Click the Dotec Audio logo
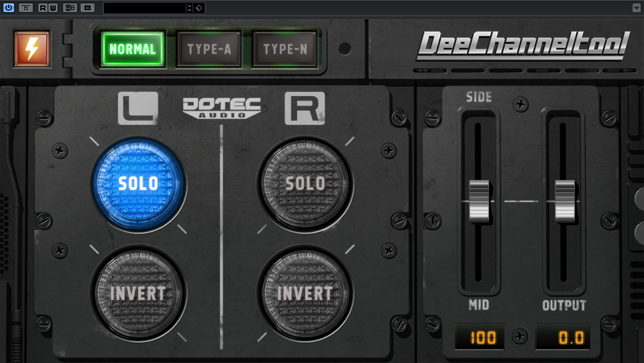The image size is (644, 363). pyautogui.click(x=221, y=108)
